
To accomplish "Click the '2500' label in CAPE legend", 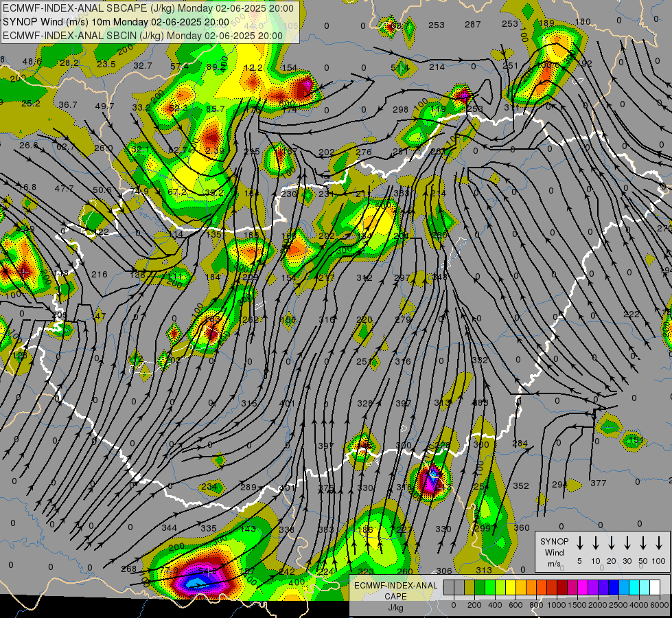I will click(x=618, y=605).
